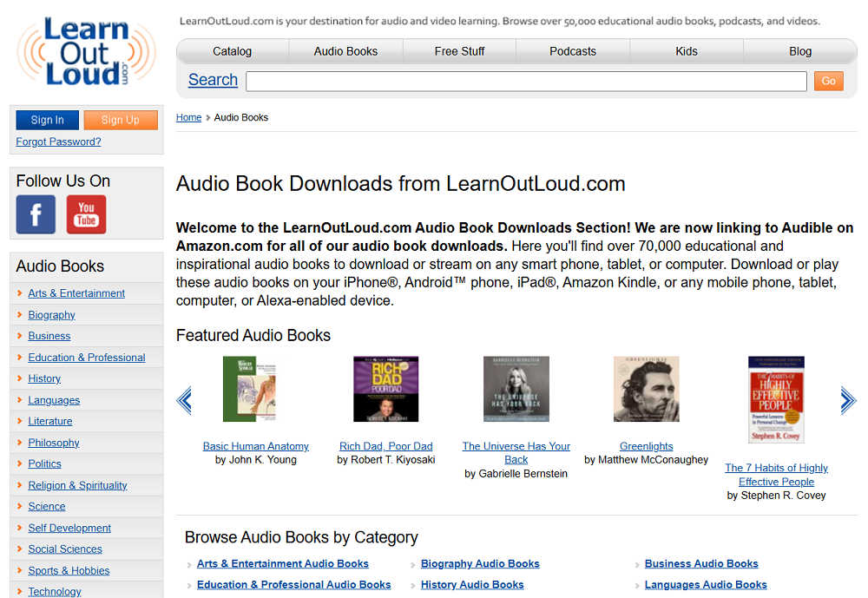Open the Religion & Spirituality sidebar category
868x598 pixels.
tap(77, 485)
